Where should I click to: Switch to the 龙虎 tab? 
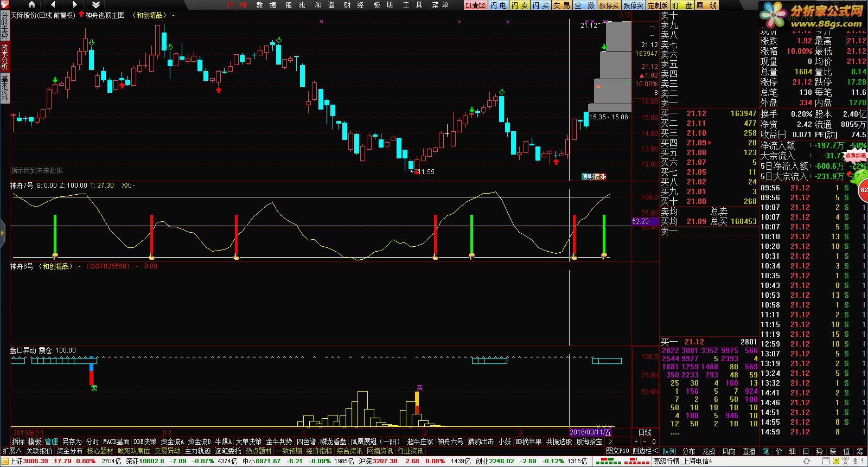(x=709, y=451)
